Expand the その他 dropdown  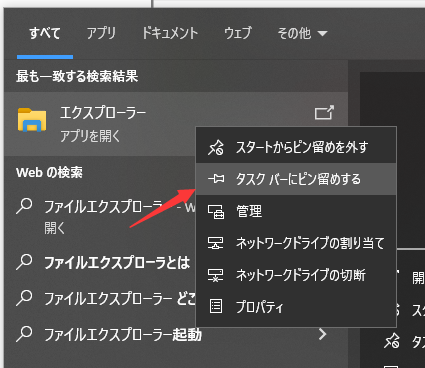tap(302, 33)
